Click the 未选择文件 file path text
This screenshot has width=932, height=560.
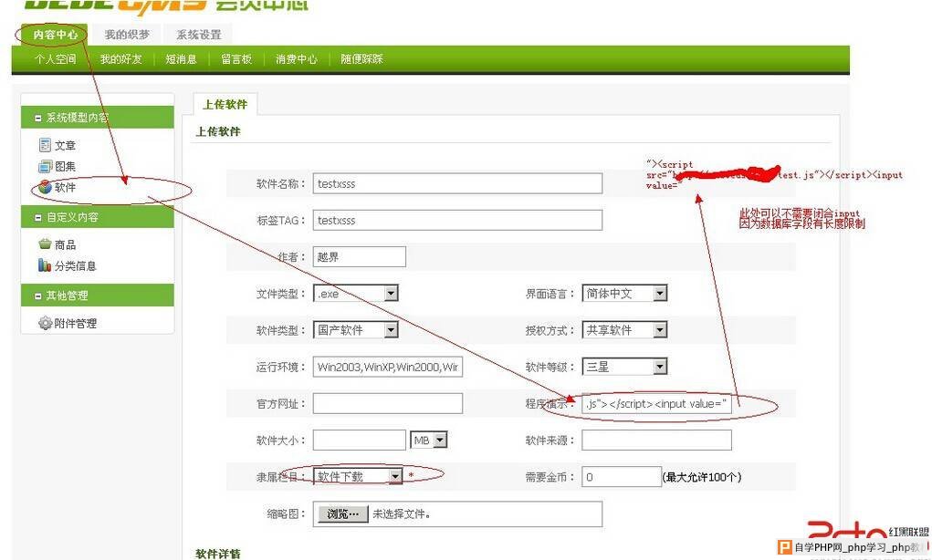point(402,514)
